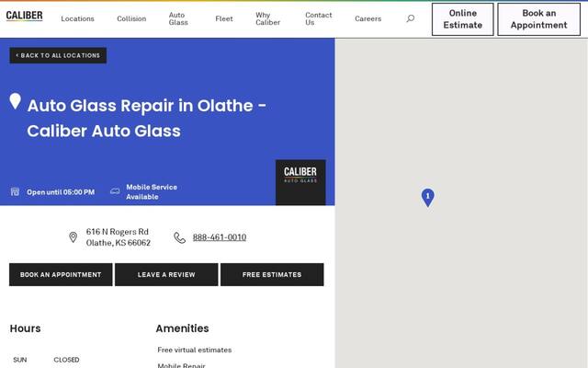Click Free virtual estimates amenity
The width and height of the screenshot is (588, 368).
pos(195,350)
